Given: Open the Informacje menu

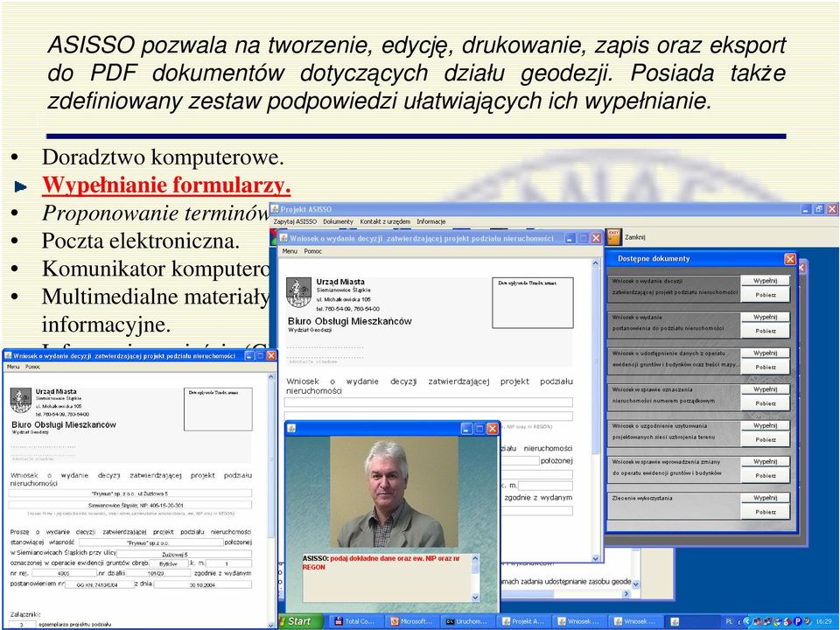Looking at the screenshot, I should [430, 221].
